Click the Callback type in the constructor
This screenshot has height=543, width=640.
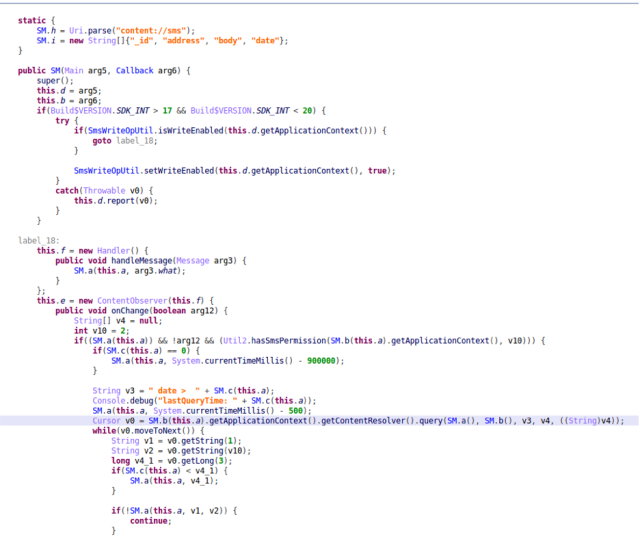[x=134, y=71]
